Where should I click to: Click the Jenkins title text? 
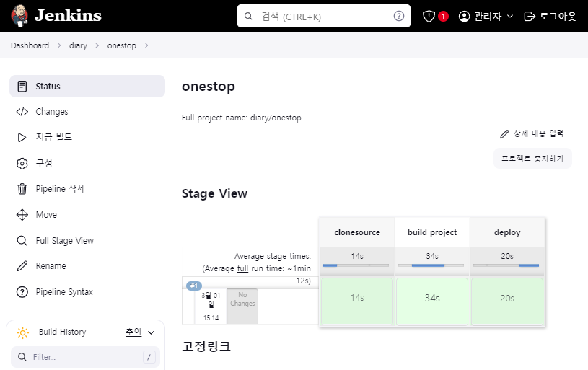point(68,16)
